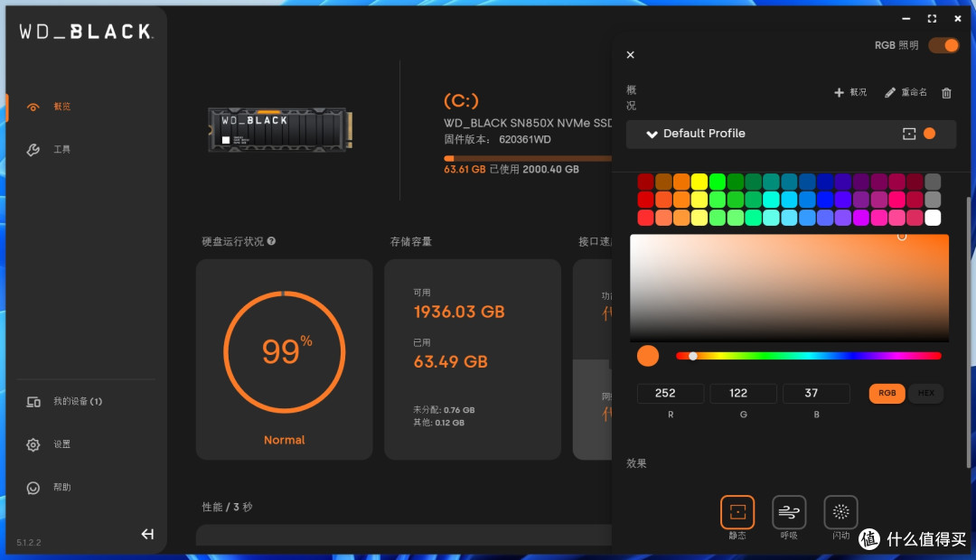Click the help chat bubble icon
This screenshot has width=976, height=560.
point(33,489)
